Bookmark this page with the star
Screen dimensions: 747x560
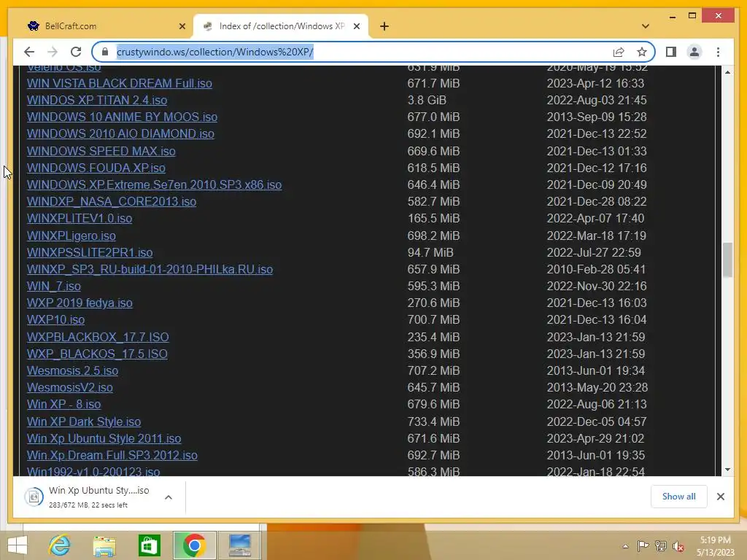(642, 52)
